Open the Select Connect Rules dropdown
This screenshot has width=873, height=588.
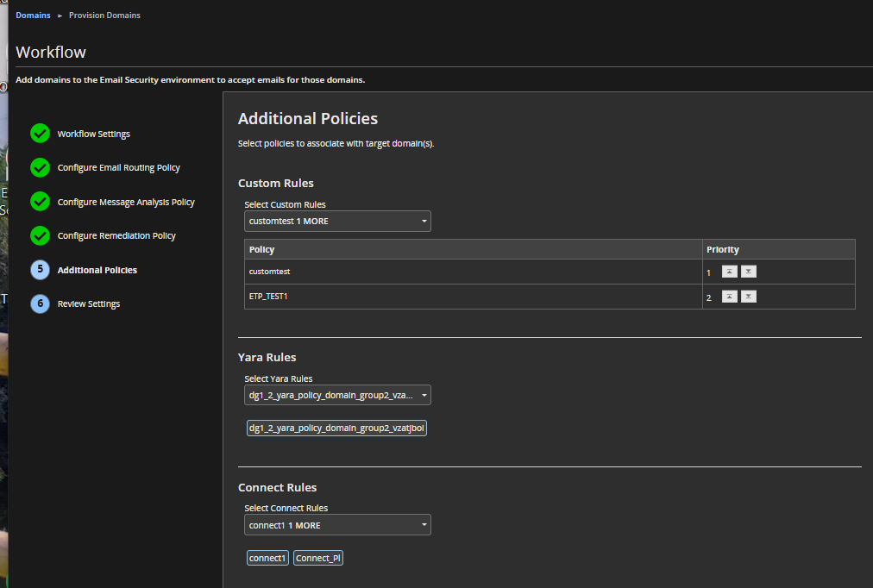(x=337, y=525)
